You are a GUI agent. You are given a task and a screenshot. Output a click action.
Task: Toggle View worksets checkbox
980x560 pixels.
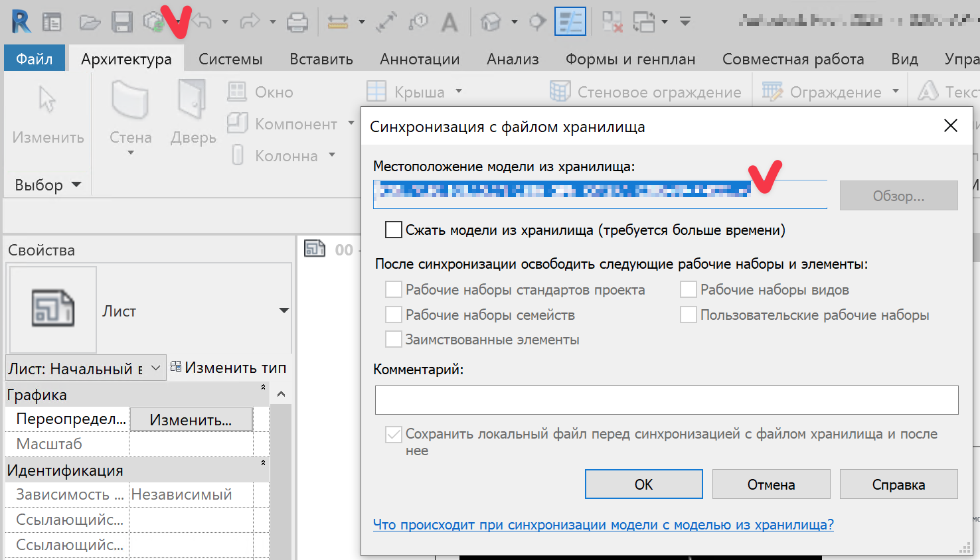pos(689,289)
